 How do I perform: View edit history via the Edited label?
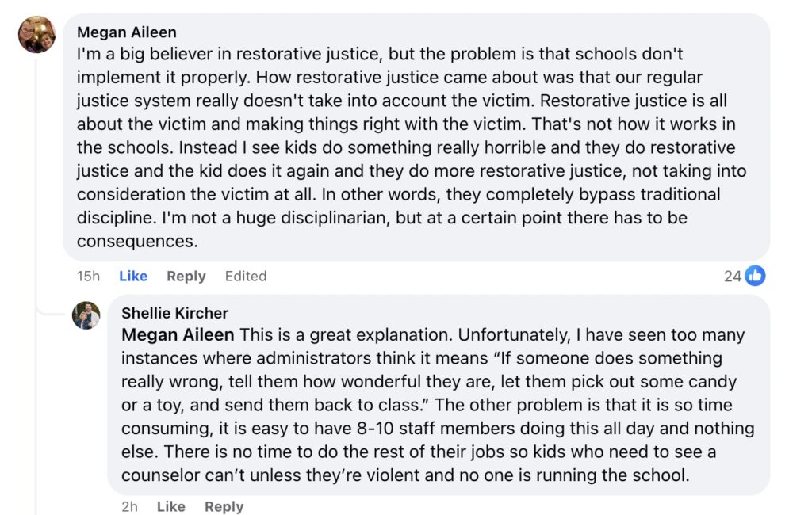(246, 276)
